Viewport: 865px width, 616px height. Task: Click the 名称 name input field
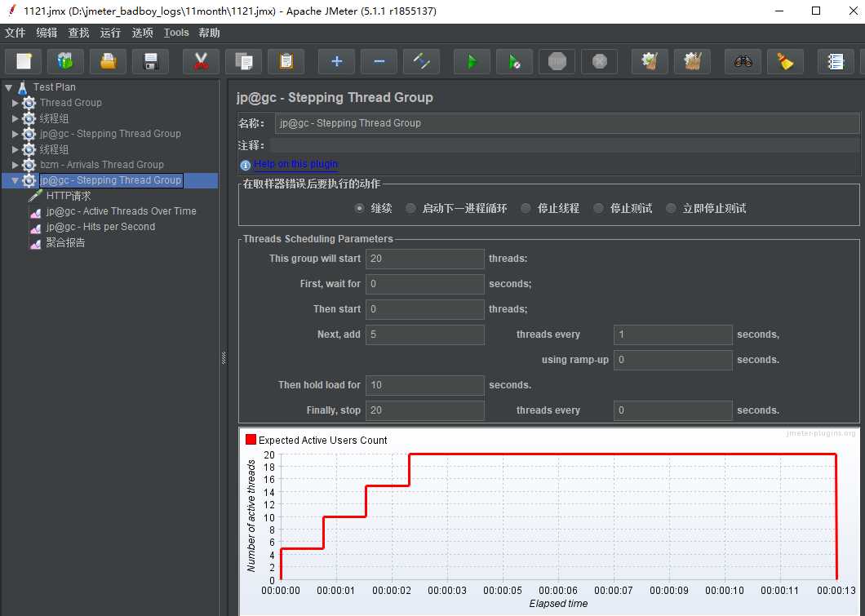567,123
